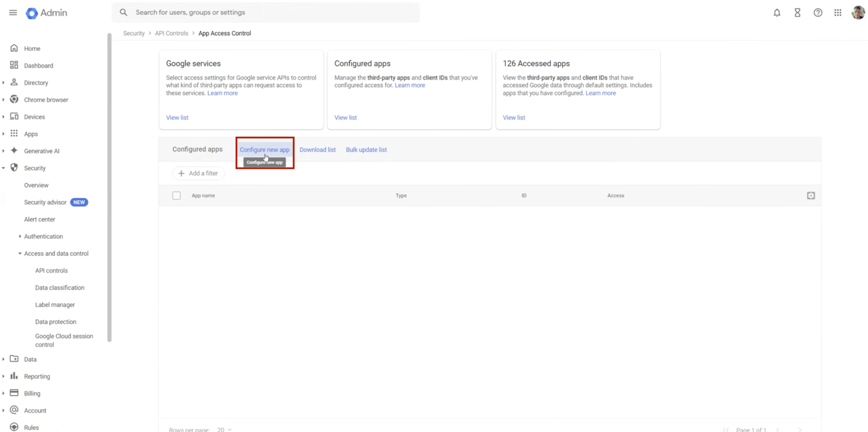Screen dimensions: 868x432
Task: Click the Security shield icon
Action: [14, 167]
